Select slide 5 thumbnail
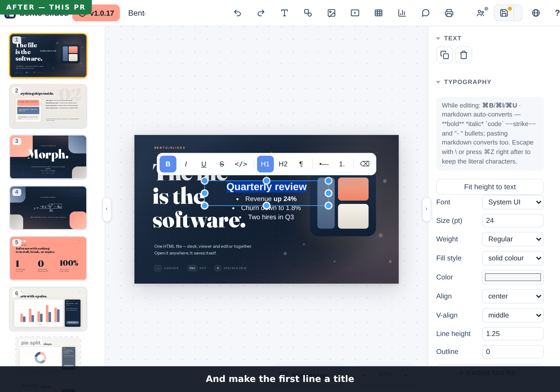 [x=48, y=258]
